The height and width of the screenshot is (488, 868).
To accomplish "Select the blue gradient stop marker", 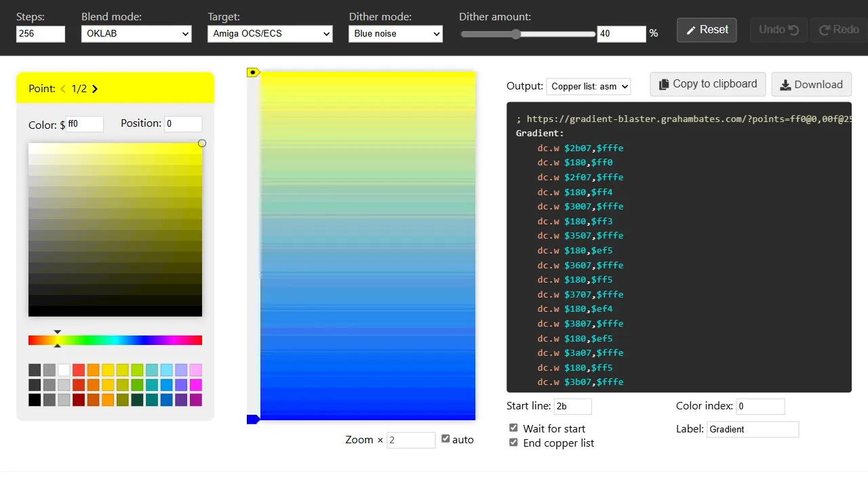I will [x=253, y=420].
